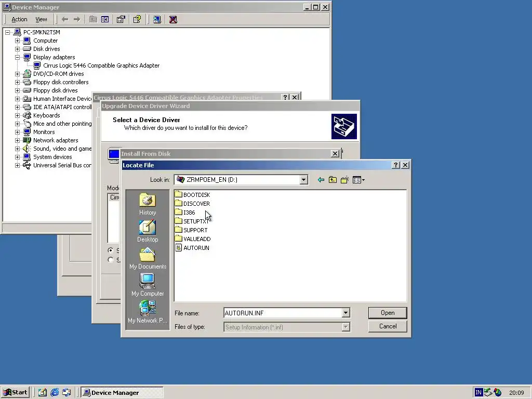Click Up One Level in Locate File
The height and width of the screenshot is (399, 532).
point(332,180)
